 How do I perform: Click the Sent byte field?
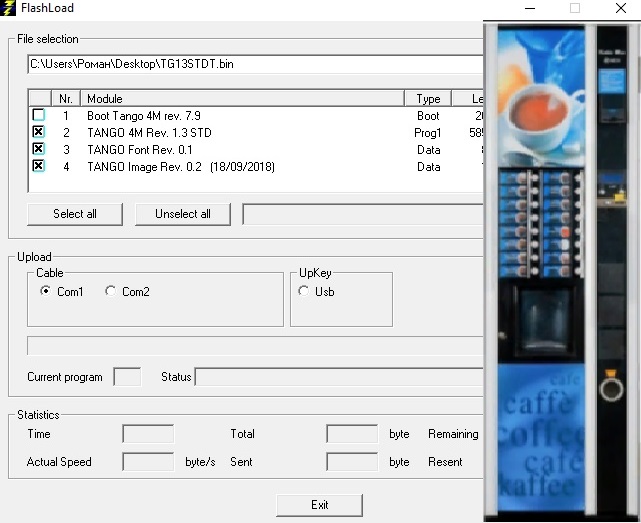pos(352,462)
